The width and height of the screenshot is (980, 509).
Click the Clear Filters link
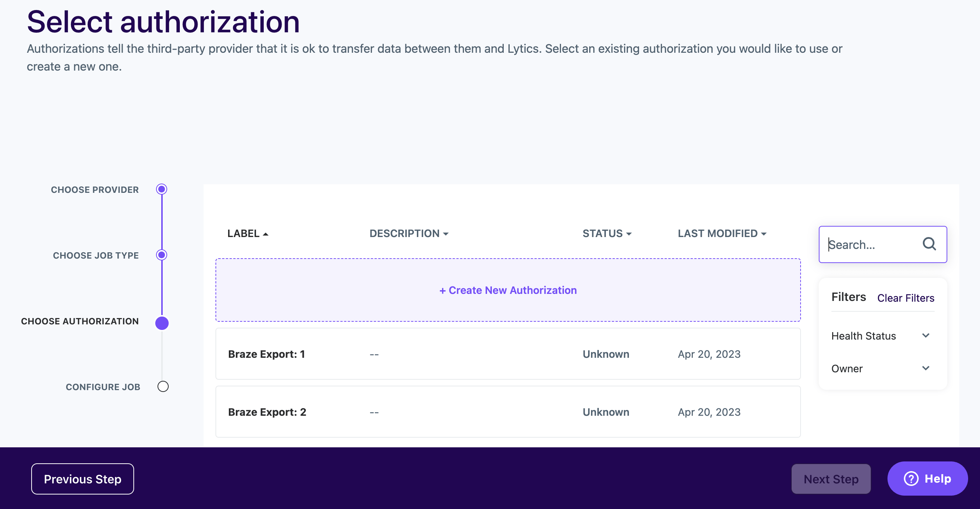click(905, 298)
